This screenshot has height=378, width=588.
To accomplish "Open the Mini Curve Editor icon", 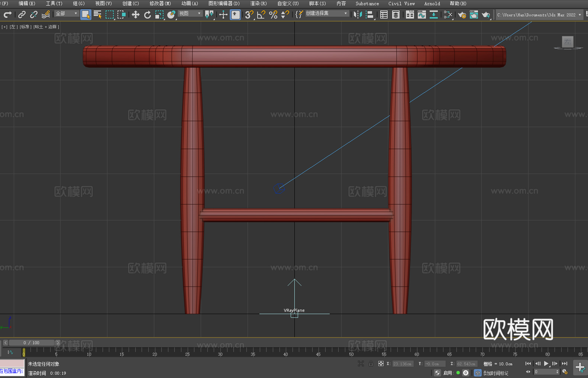I will click(10, 352).
